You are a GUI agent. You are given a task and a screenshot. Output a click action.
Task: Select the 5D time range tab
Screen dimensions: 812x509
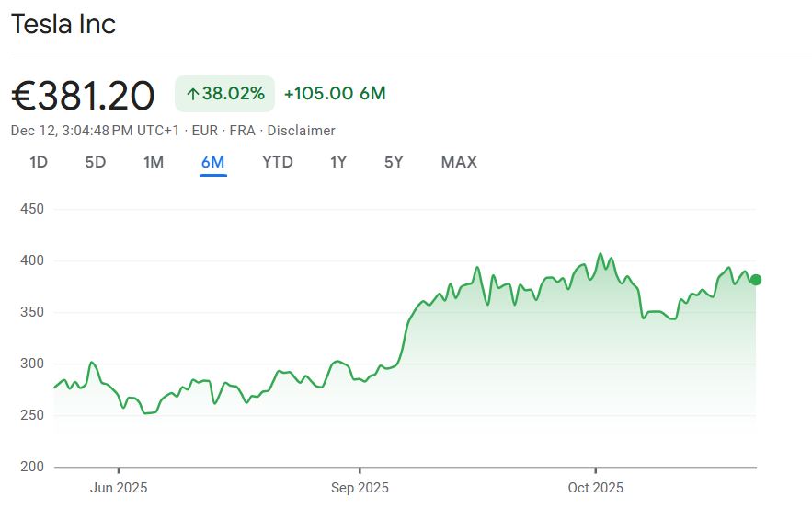(x=96, y=163)
